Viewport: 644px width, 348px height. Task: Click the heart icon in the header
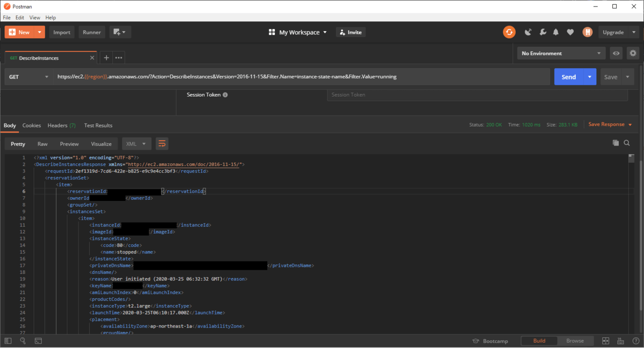pos(570,32)
